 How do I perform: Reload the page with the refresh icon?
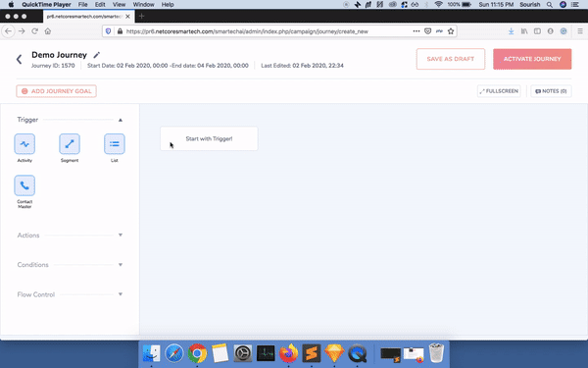pyautogui.click(x=35, y=31)
